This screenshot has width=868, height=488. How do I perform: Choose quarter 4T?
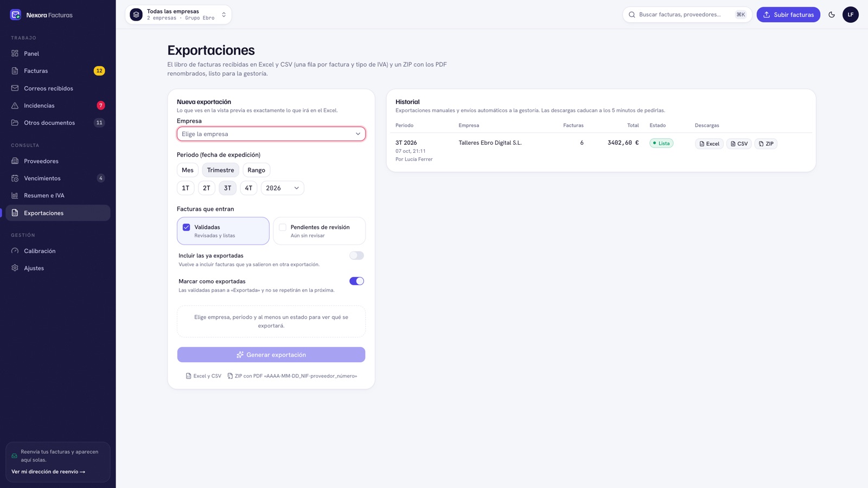(x=248, y=188)
